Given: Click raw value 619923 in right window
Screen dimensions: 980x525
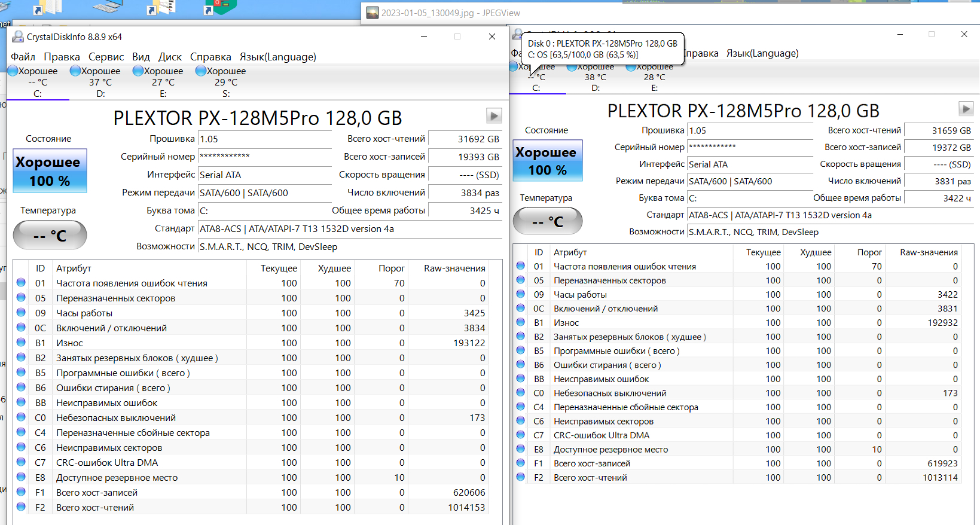Looking at the screenshot, I should tap(942, 463).
